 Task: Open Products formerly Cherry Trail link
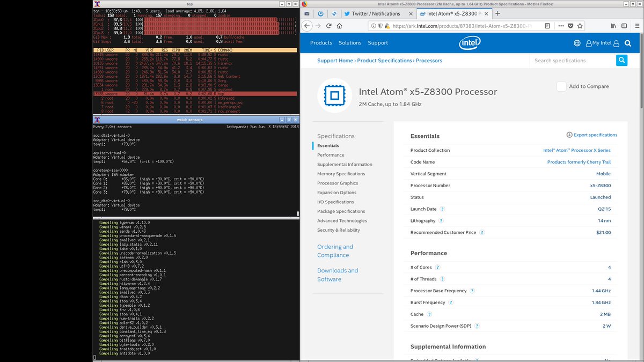579,162
